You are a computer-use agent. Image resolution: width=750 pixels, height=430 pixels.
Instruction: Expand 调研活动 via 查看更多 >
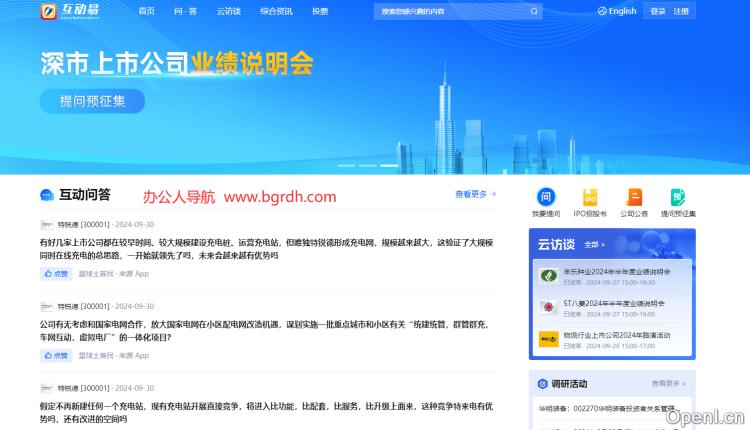669,384
